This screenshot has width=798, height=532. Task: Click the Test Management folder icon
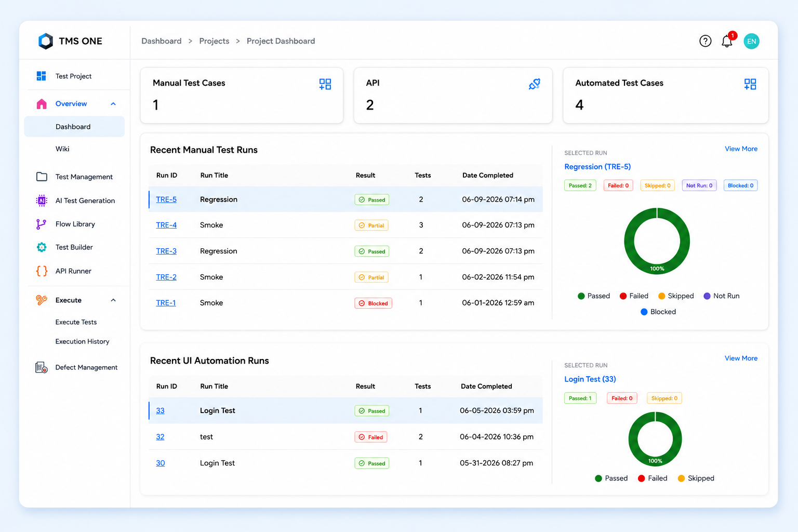(x=42, y=177)
